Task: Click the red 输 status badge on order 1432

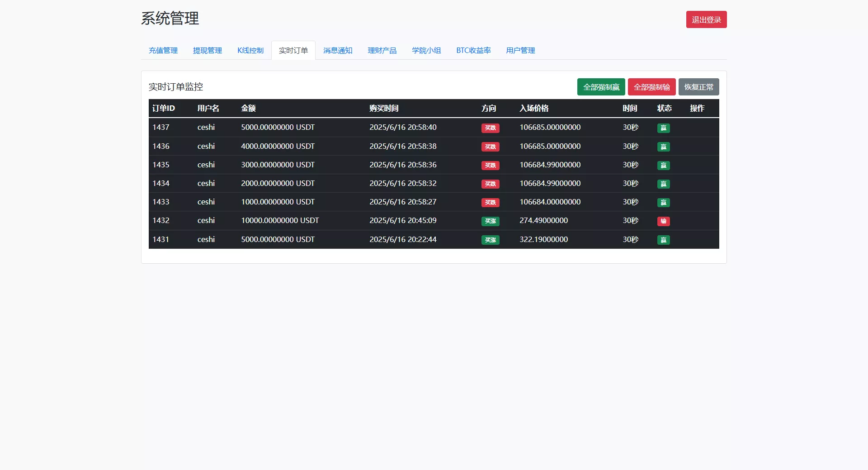Action: [x=663, y=221]
